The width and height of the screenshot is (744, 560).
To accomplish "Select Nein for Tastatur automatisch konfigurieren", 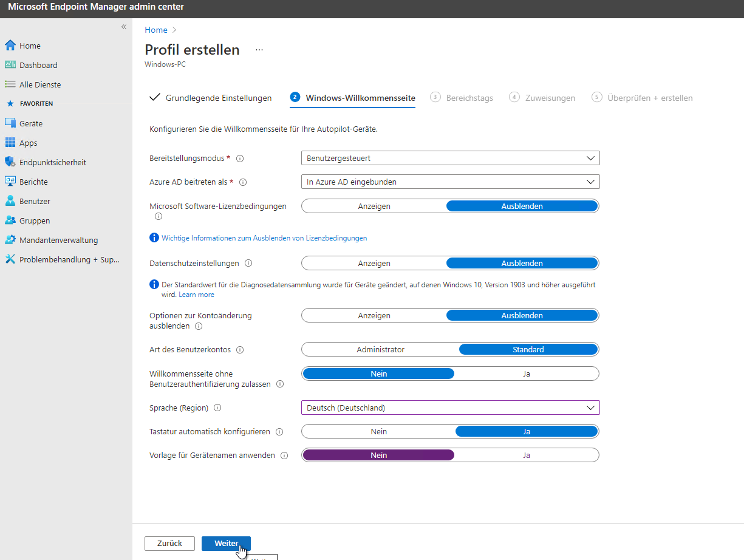I will tap(379, 432).
